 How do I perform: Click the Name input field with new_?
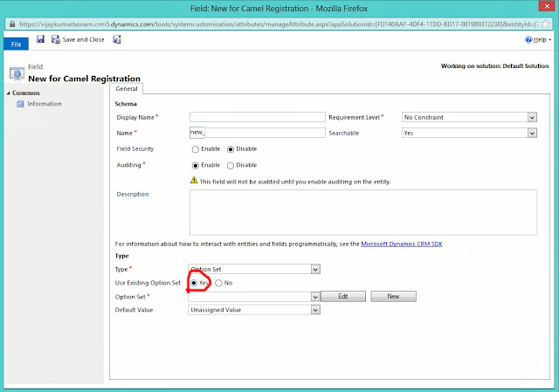click(x=258, y=133)
